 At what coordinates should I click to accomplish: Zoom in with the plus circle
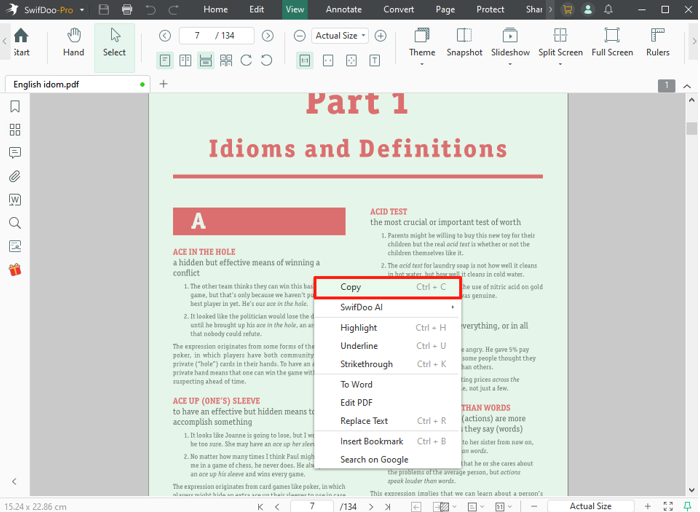point(380,36)
